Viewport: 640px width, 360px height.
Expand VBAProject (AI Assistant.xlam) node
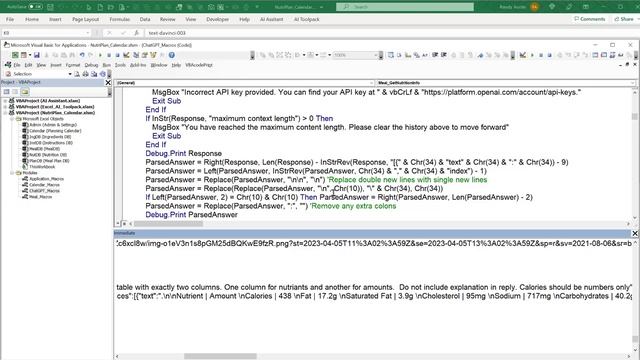pos(5,101)
